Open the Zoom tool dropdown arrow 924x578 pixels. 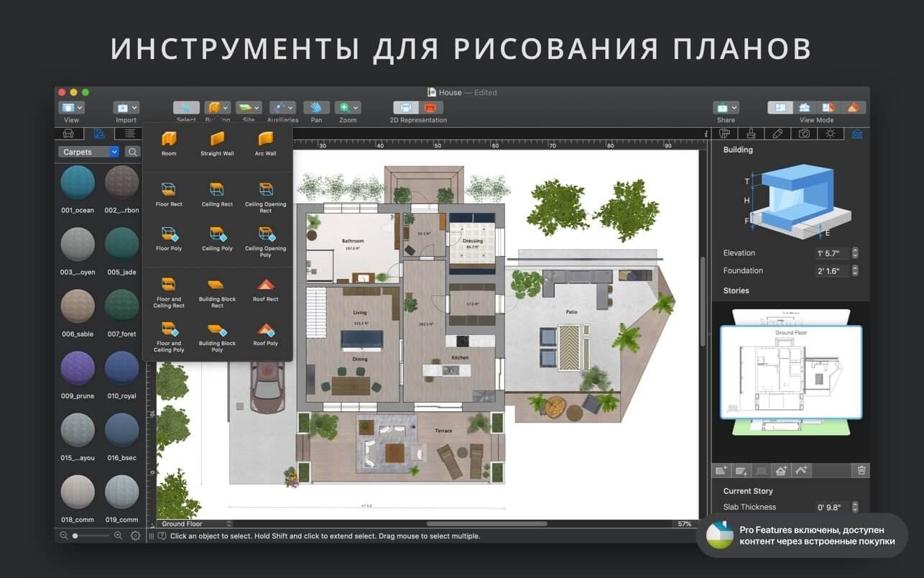[x=356, y=107]
